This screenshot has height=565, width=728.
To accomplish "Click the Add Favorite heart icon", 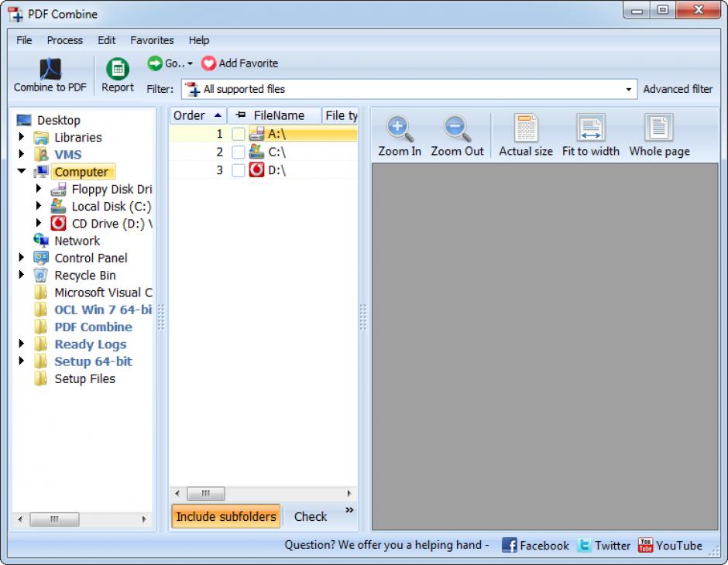I will point(208,63).
